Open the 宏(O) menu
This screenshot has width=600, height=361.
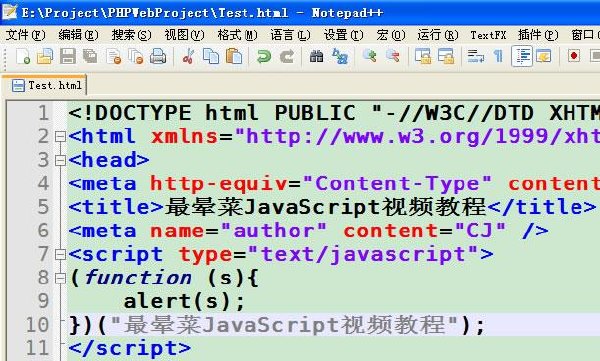coord(391,35)
